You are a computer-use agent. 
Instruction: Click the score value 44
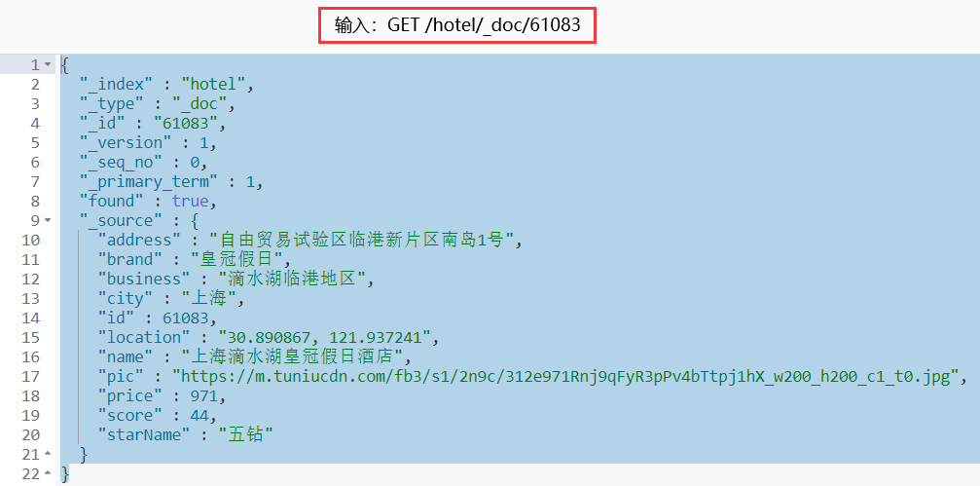click(x=203, y=415)
